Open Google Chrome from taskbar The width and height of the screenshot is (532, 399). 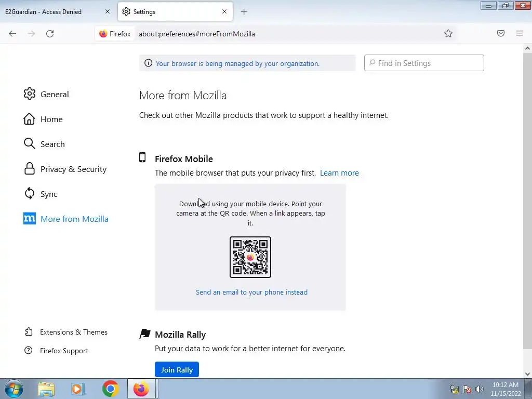(110, 389)
